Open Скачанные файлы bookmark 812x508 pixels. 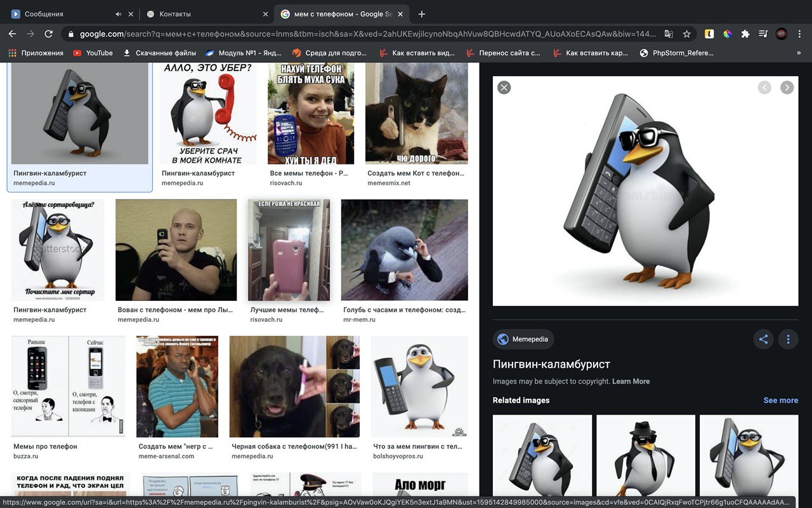coord(160,53)
